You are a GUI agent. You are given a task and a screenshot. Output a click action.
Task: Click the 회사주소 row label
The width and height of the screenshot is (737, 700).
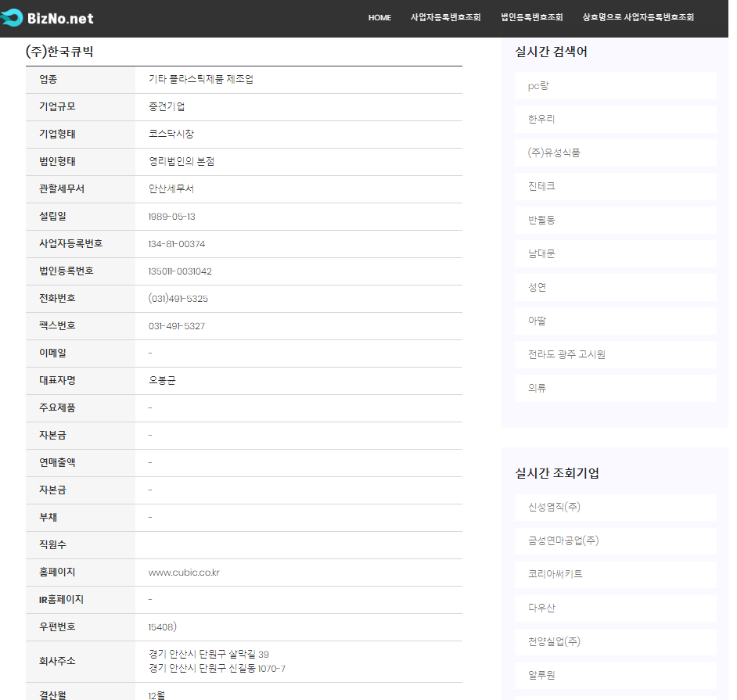click(57, 662)
